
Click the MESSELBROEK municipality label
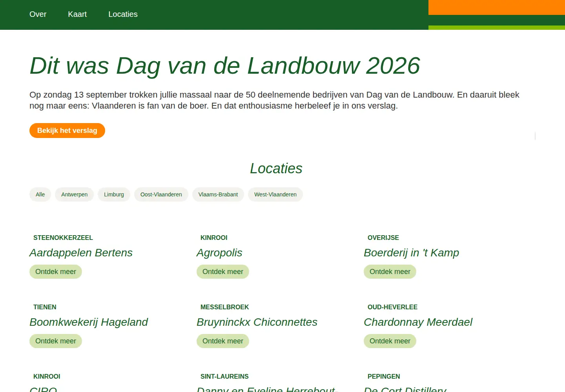tap(225, 307)
